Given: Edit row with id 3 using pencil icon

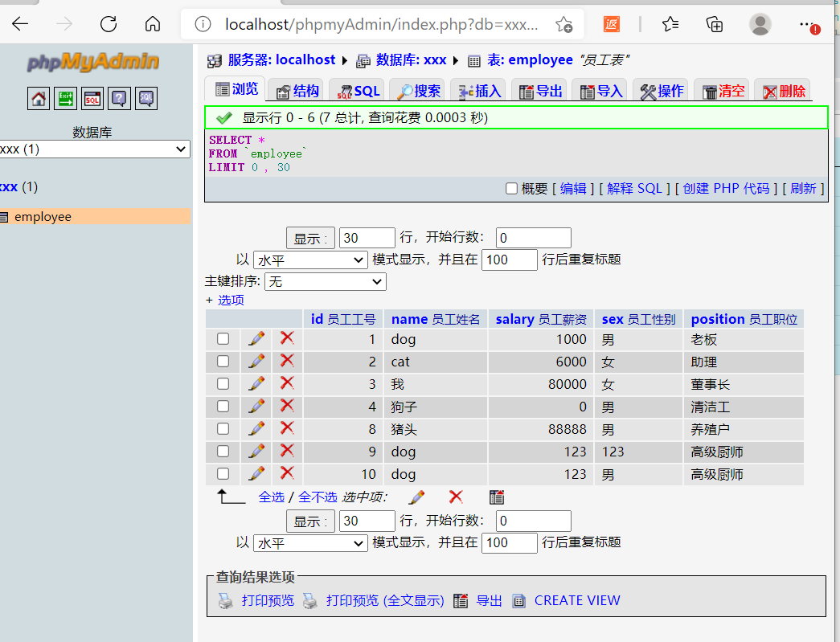Looking at the screenshot, I should (256, 383).
